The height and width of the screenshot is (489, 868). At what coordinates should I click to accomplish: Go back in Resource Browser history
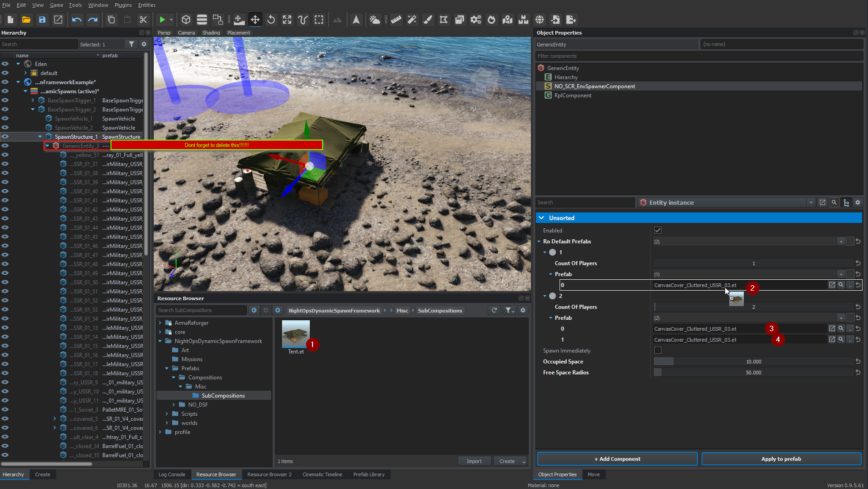(254, 310)
